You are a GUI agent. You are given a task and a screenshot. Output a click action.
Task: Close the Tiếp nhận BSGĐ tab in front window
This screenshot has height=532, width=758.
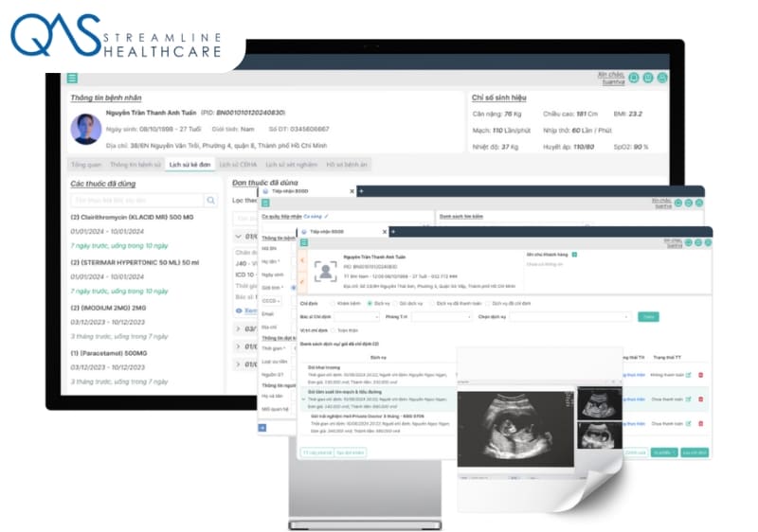tap(385, 232)
